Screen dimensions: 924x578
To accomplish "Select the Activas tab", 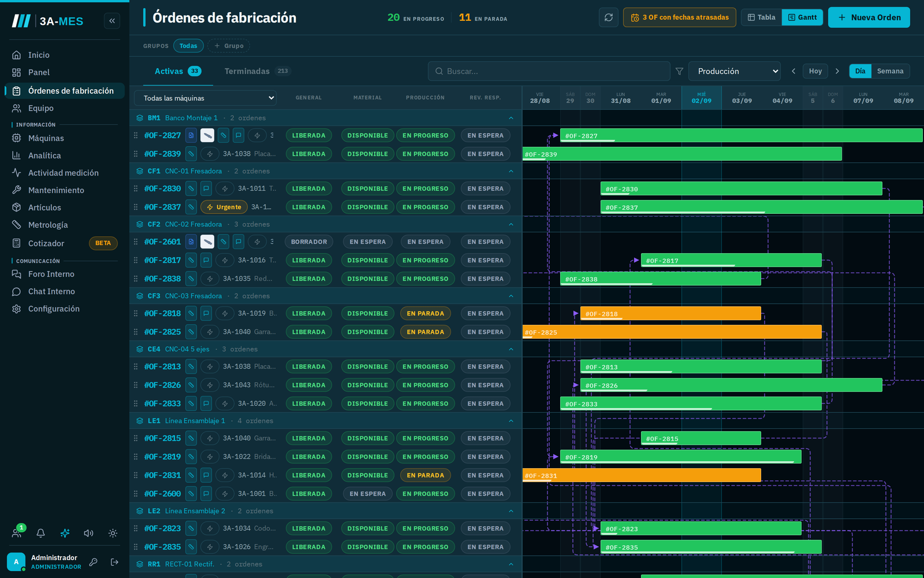I will click(178, 71).
